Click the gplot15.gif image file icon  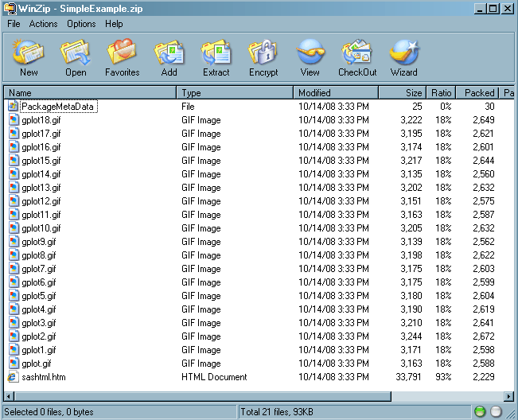14,161
